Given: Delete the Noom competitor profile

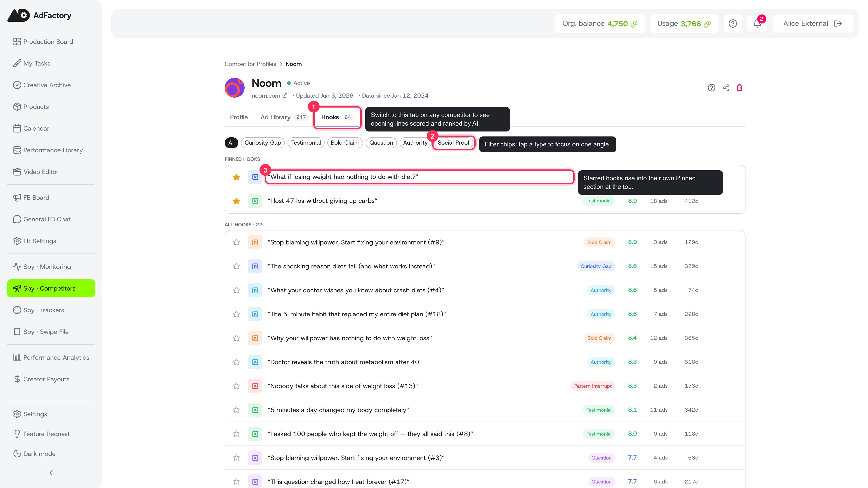Looking at the screenshot, I should coord(740,88).
